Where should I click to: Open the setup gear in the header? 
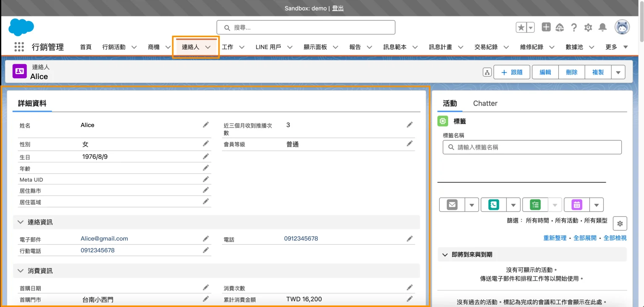pyautogui.click(x=588, y=27)
